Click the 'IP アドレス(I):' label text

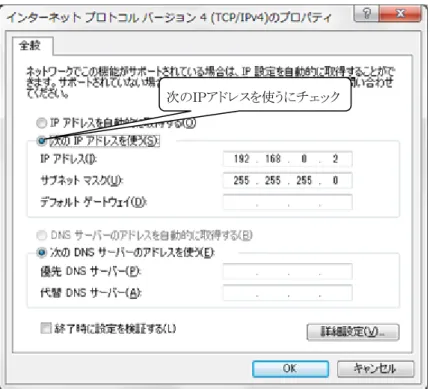pos(68,159)
